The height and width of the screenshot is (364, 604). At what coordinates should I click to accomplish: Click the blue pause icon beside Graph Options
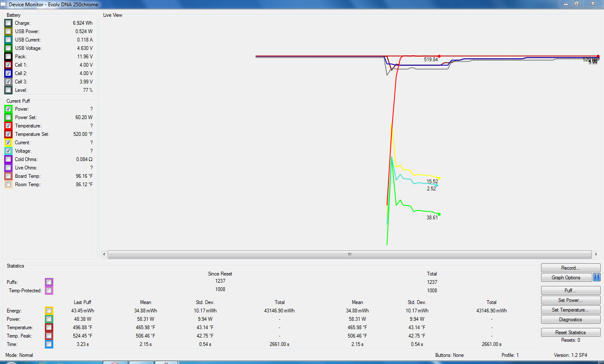click(x=596, y=278)
